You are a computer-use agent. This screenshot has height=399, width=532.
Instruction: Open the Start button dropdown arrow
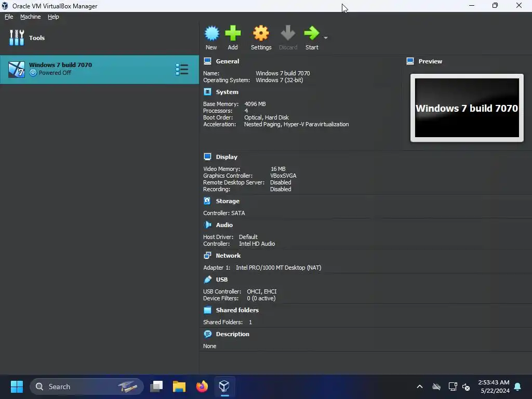pos(326,37)
